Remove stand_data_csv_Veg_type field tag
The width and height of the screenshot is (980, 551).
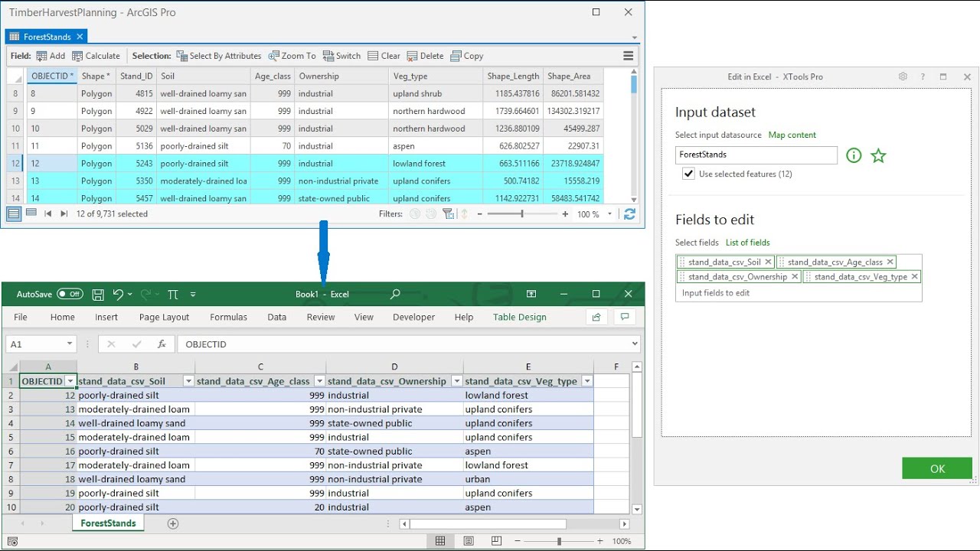pyautogui.click(x=914, y=277)
